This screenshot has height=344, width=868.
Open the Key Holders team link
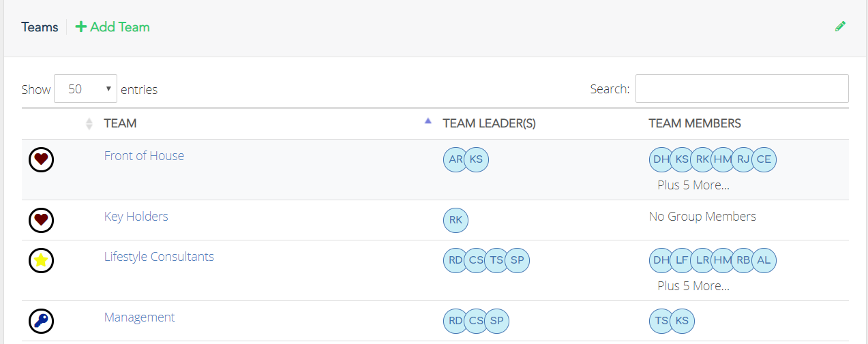coord(136,216)
